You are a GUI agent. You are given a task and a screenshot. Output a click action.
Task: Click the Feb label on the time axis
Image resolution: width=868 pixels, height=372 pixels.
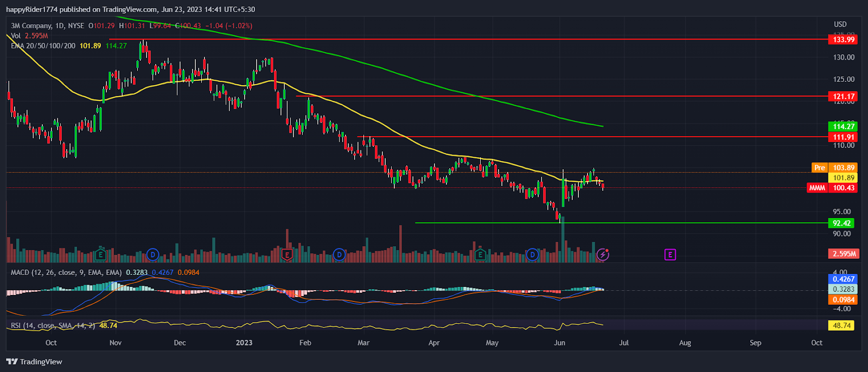(305, 343)
